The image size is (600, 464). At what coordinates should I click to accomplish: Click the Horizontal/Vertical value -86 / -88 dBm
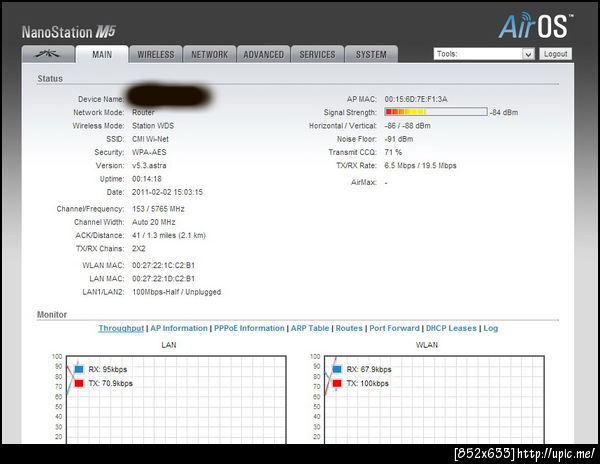[408, 125]
